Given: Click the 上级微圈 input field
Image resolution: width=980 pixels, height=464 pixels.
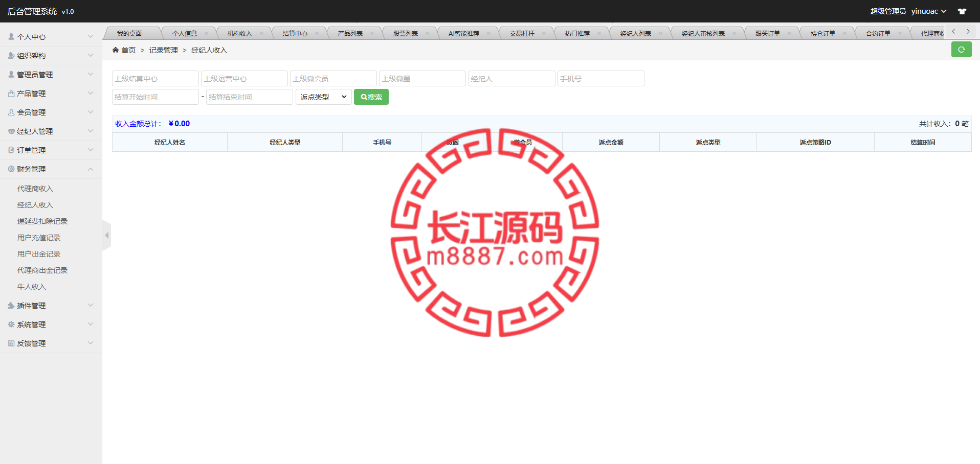Looking at the screenshot, I should (422, 79).
